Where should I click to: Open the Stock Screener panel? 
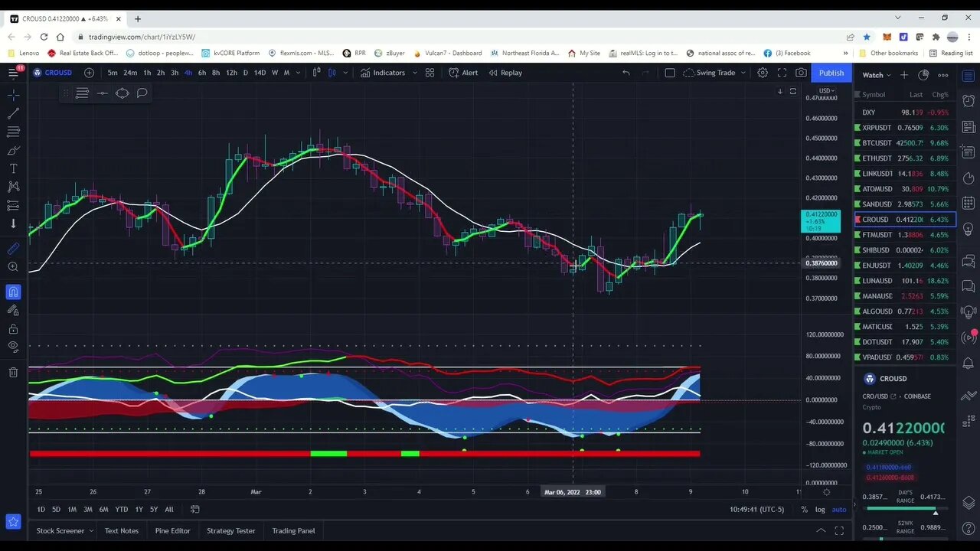[60, 530]
